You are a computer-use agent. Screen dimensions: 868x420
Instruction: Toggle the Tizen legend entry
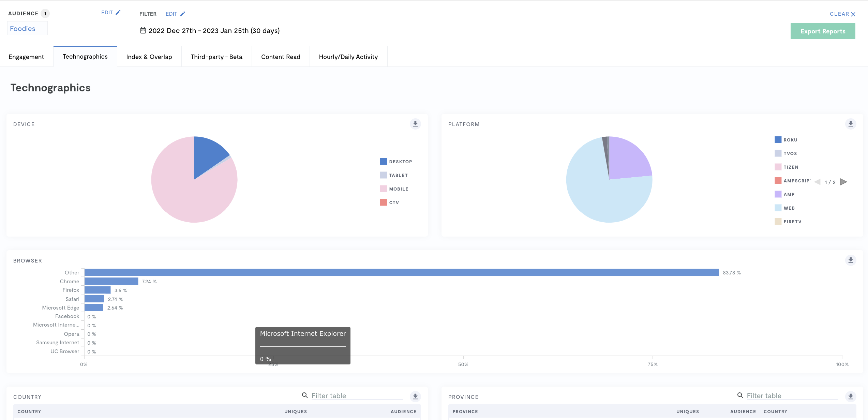click(x=787, y=167)
